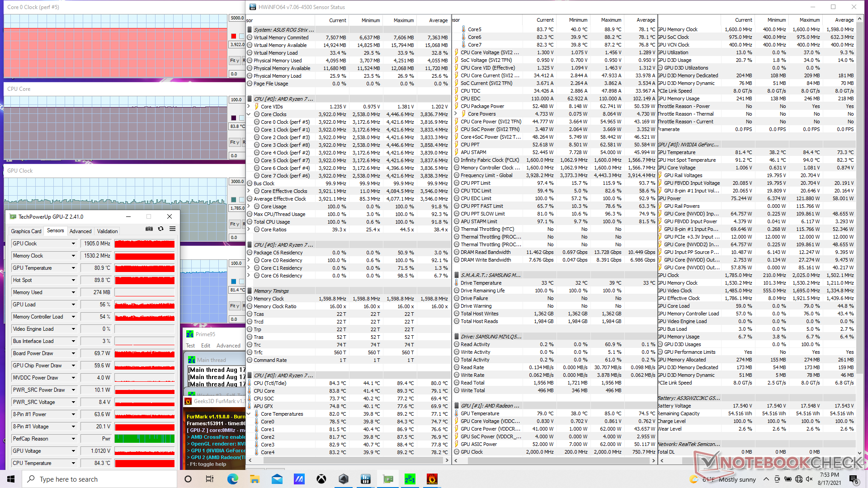Viewport: 868px width, 488px height.
Task: Click Fit y button in Core 0 Clock graph
Action: (x=234, y=61)
